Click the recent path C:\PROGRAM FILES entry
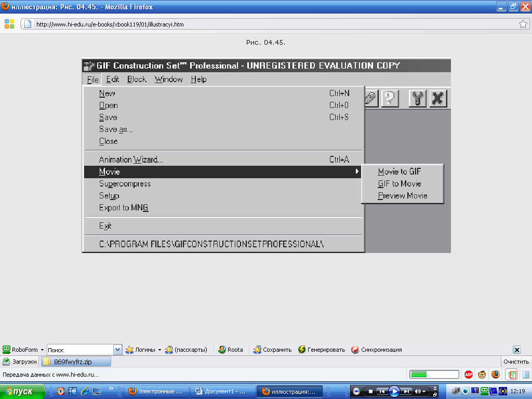This screenshot has height=399, width=532. (x=224, y=244)
